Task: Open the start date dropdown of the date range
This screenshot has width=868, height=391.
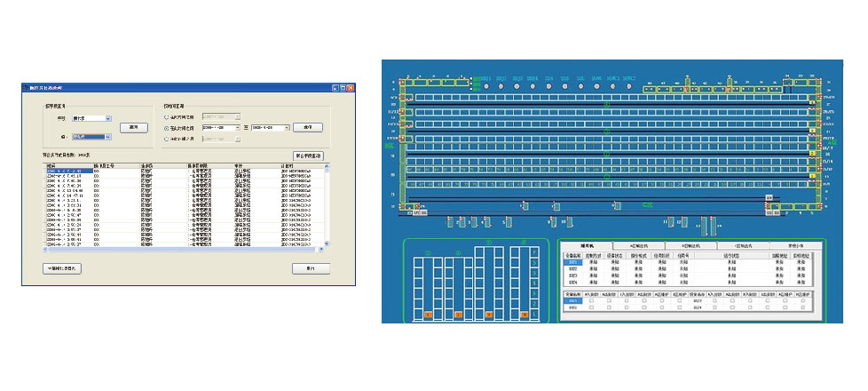Action: (x=238, y=128)
